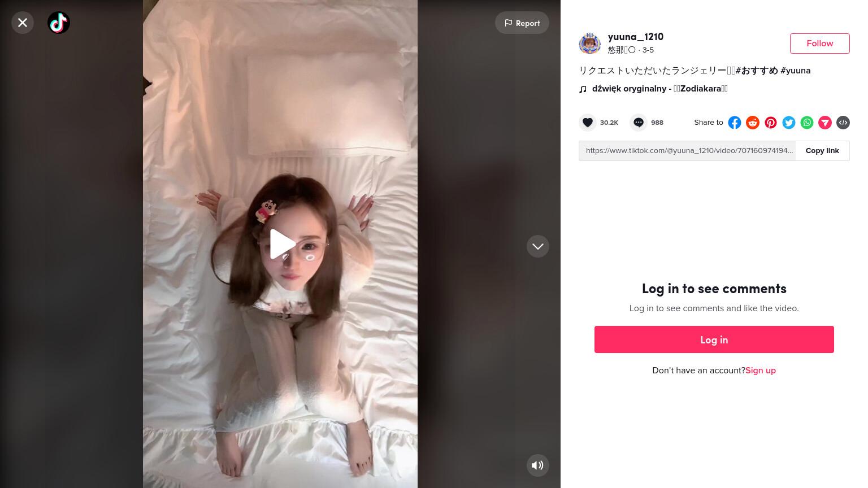Image resolution: width=868 pixels, height=488 pixels.
Task: Select the video URL field
Action: [x=687, y=151]
